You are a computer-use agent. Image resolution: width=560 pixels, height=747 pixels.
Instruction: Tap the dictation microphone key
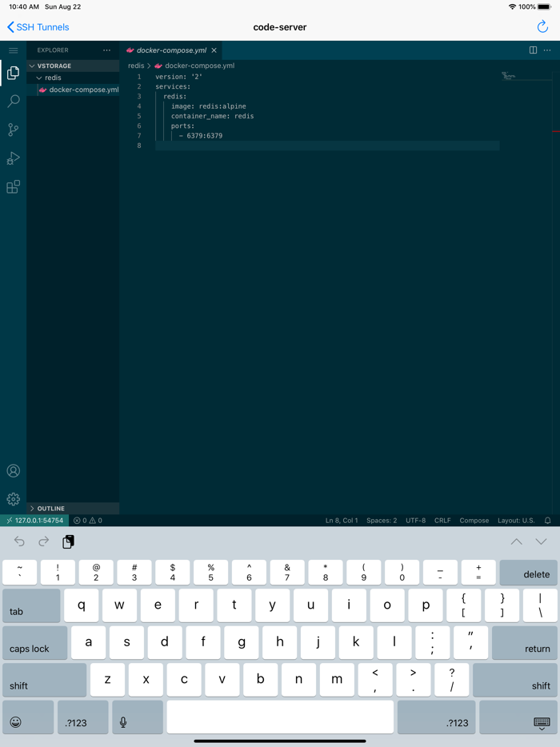tap(138, 717)
